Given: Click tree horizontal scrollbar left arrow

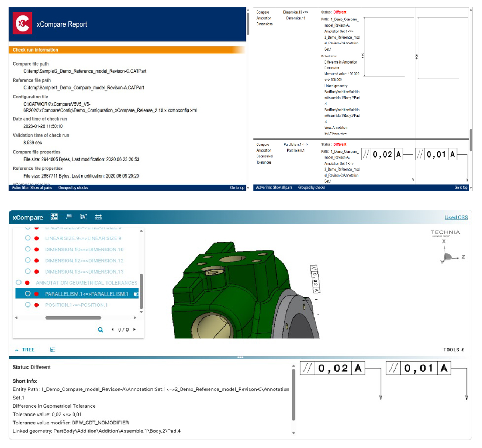Looking at the screenshot, I should [x=16, y=318].
